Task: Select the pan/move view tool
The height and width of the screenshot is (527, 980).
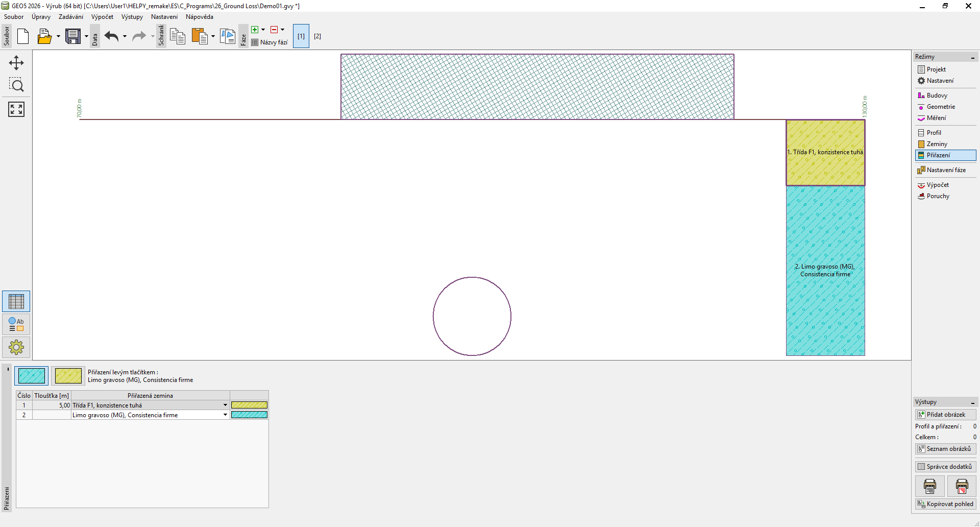Action: pyautogui.click(x=16, y=63)
